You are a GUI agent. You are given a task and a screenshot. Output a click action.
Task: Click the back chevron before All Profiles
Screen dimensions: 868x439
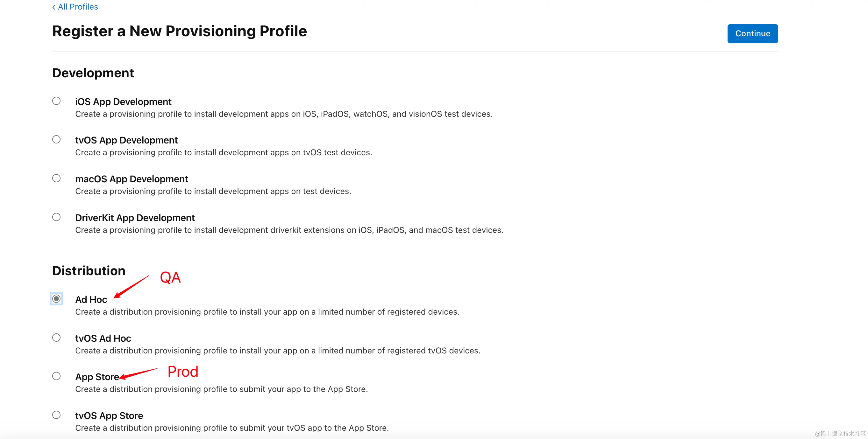pos(53,7)
